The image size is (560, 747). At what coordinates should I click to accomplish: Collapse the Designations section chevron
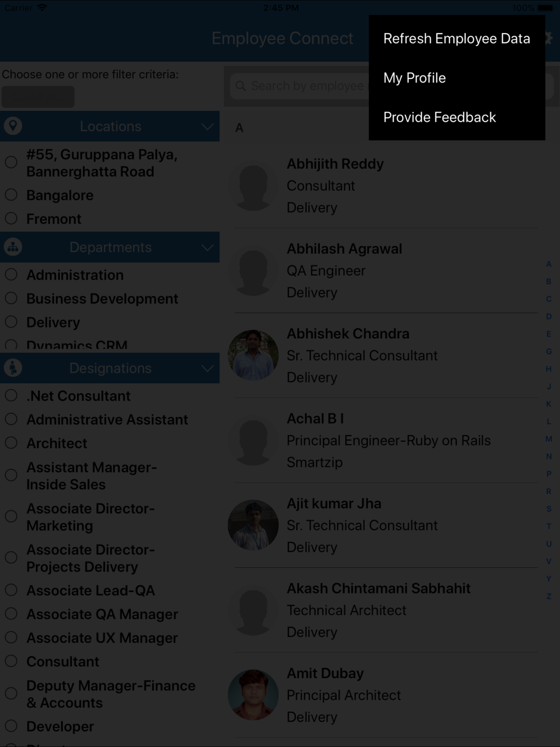[207, 368]
